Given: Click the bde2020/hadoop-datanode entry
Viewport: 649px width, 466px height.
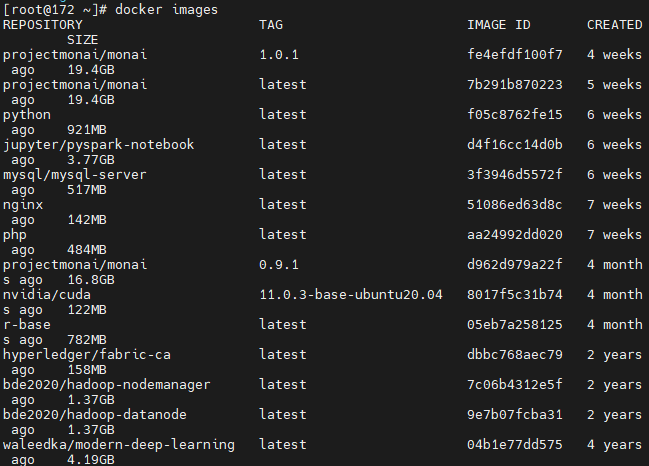Looking at the screenshot, I should point(95,415).
